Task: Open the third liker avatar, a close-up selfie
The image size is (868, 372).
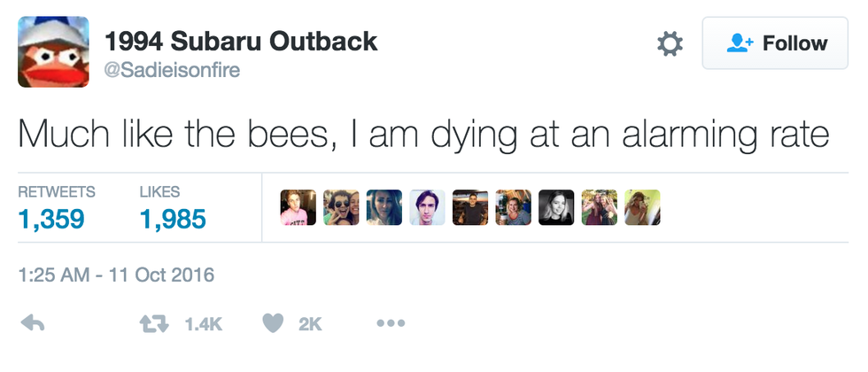Action: point(384,207)
